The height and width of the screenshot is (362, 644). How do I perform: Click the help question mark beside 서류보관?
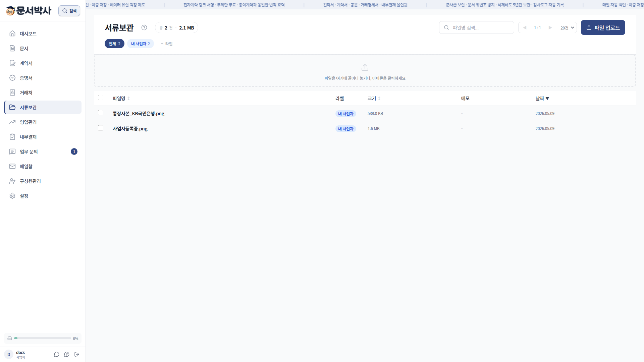(144, 27)
